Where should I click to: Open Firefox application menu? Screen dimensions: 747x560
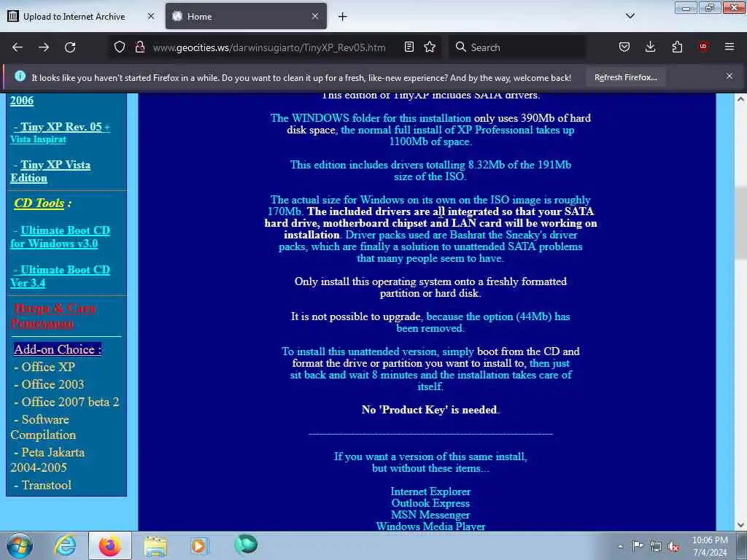(x=729, y=47)
